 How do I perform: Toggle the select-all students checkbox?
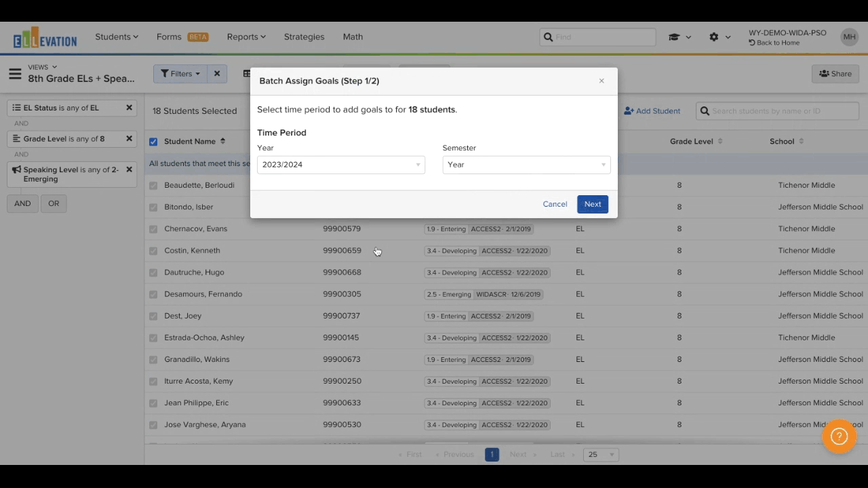tap(153, 142)
